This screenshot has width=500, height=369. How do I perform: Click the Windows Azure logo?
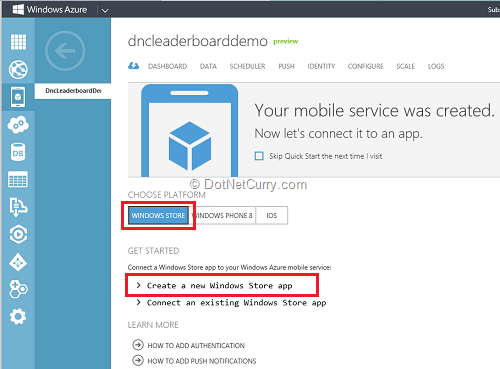pyautogui.click(x=50, y=9)
